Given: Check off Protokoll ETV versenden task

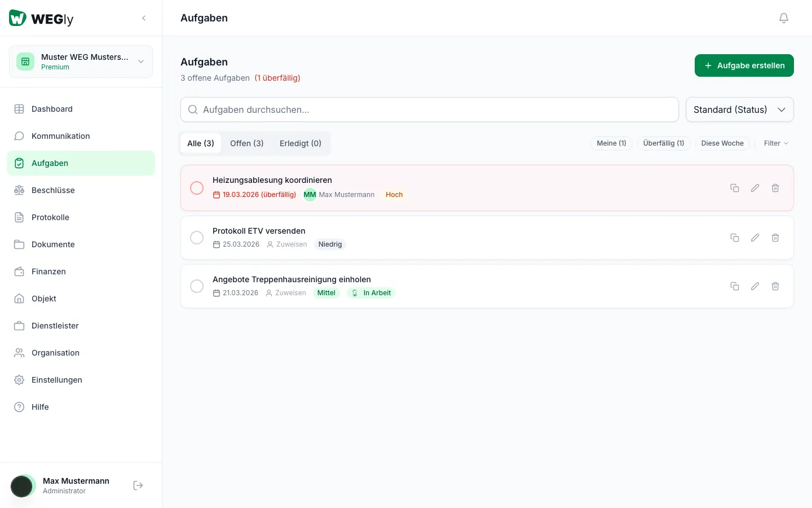Looking at the screenshot, I should click(197, 238).
